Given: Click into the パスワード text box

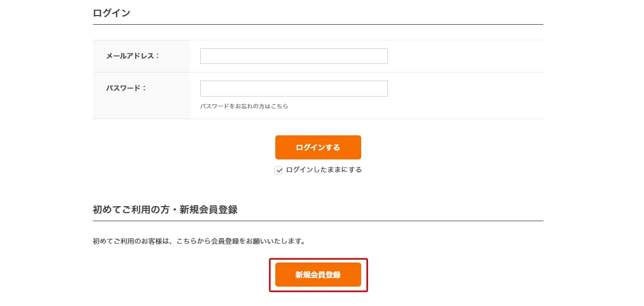Looking at the screenshot, I should (294, 89).
